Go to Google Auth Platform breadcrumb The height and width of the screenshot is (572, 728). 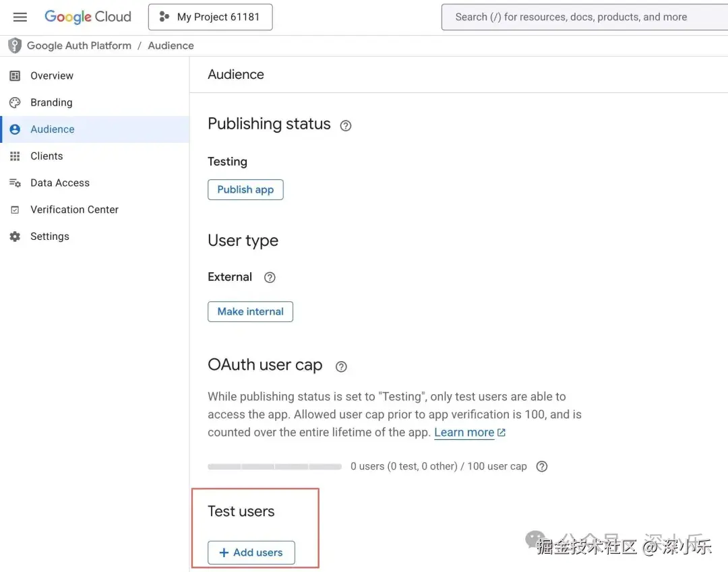pyautogui.click(x=79, y=46)
